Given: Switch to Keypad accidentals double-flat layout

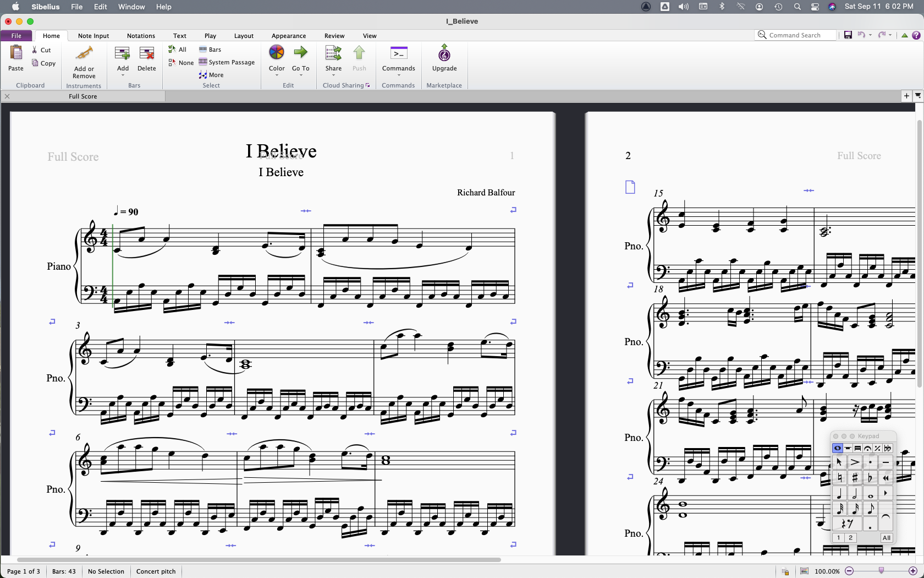Looking at the screenshot, I should click(888, 448).
